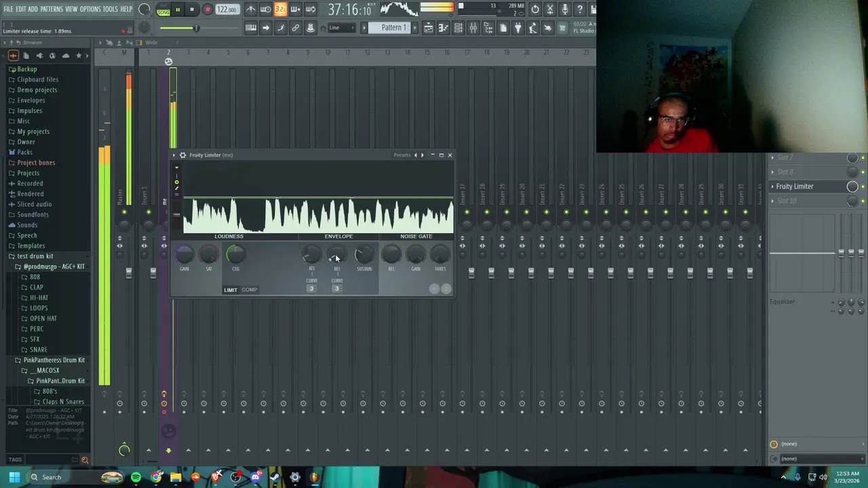
Task: Click the attack CURVE value 3
Action: point(311,289)
